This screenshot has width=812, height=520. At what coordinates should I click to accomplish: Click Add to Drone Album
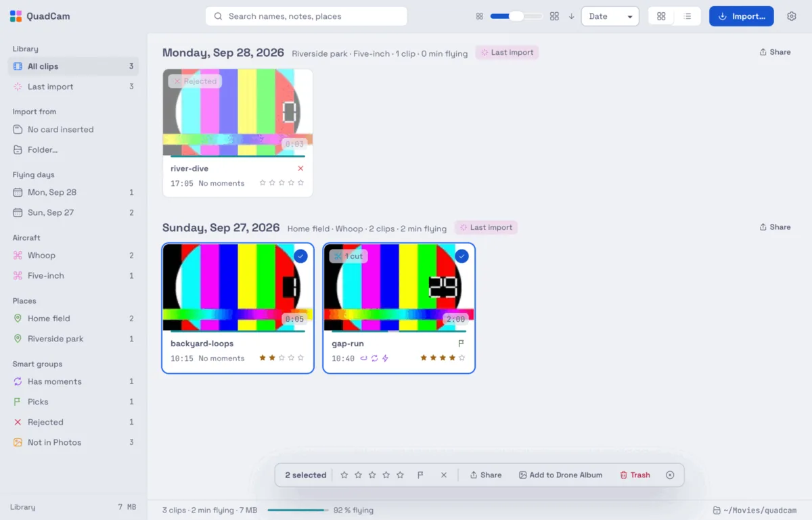pyautogui.click(x=560, y=475)
